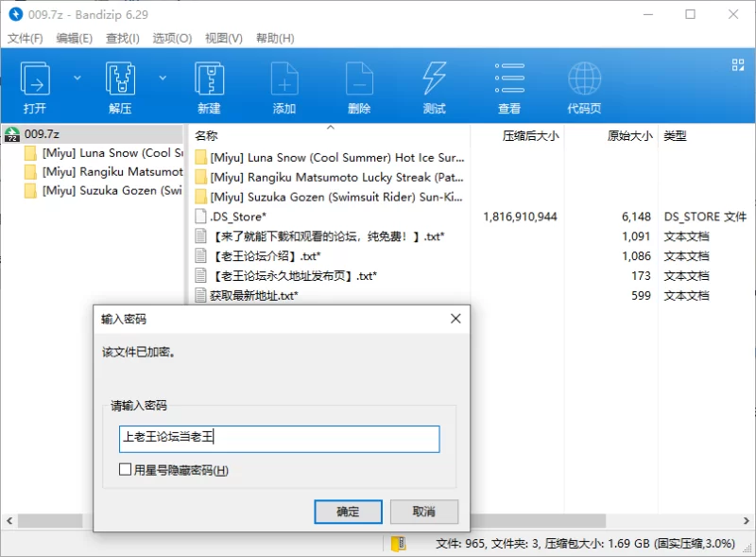Click 【老王论坛介绍】.txt file icon
The image size is (756, 557).
(201, 256)
